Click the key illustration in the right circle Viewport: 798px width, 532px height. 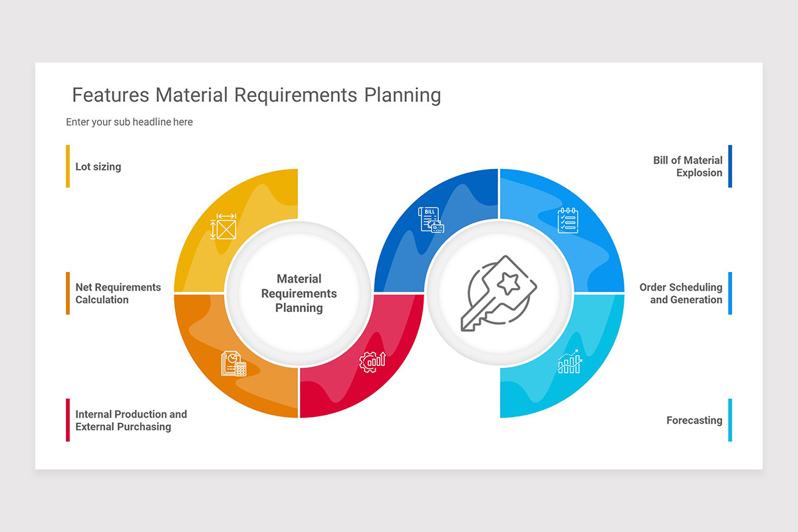pyautogui.click(x=500, y=294)
